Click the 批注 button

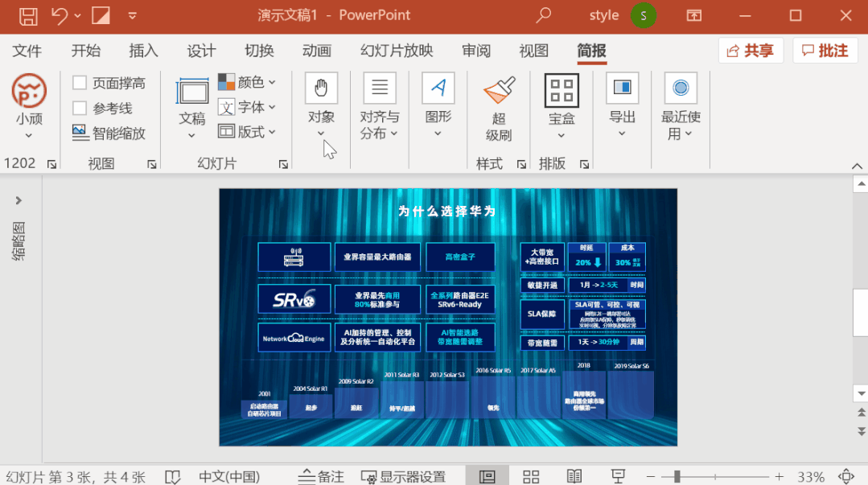click(x=825, y=51)
